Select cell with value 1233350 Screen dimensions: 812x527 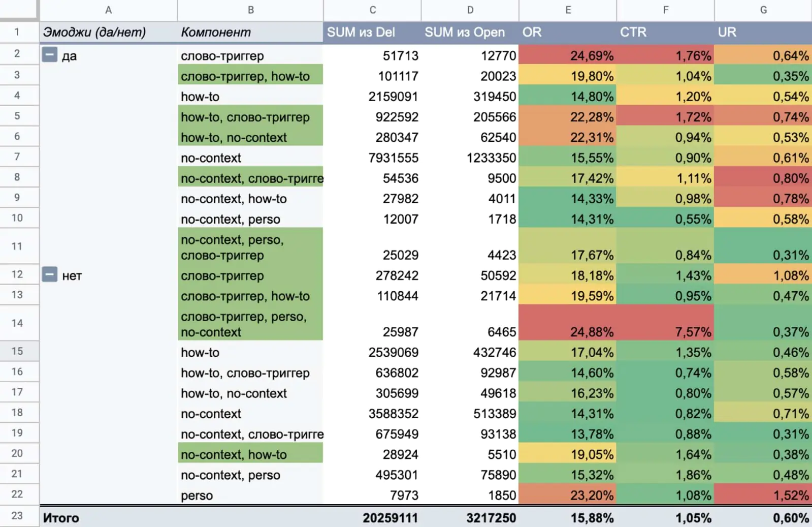[470, 158]
